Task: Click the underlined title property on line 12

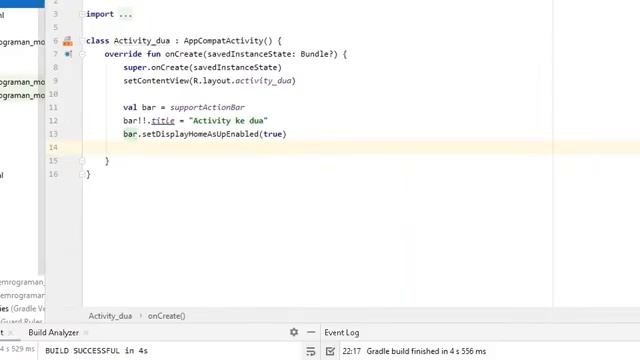Action: point(163,121)
